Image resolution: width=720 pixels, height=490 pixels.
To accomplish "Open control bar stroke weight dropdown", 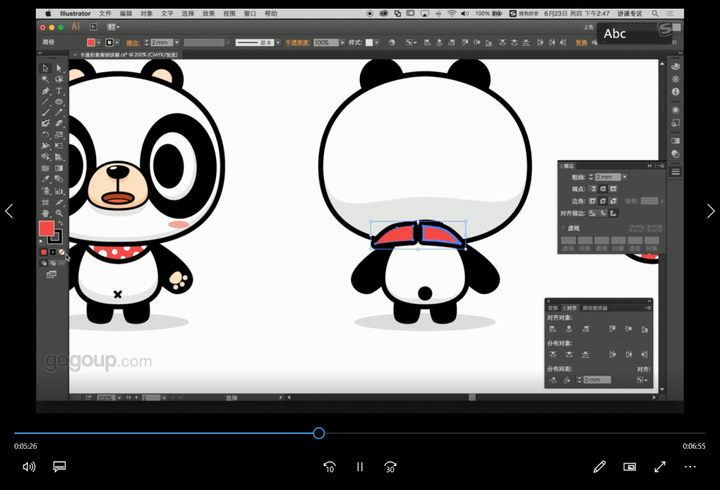I will pyautogui.click(x=177, y=43).
